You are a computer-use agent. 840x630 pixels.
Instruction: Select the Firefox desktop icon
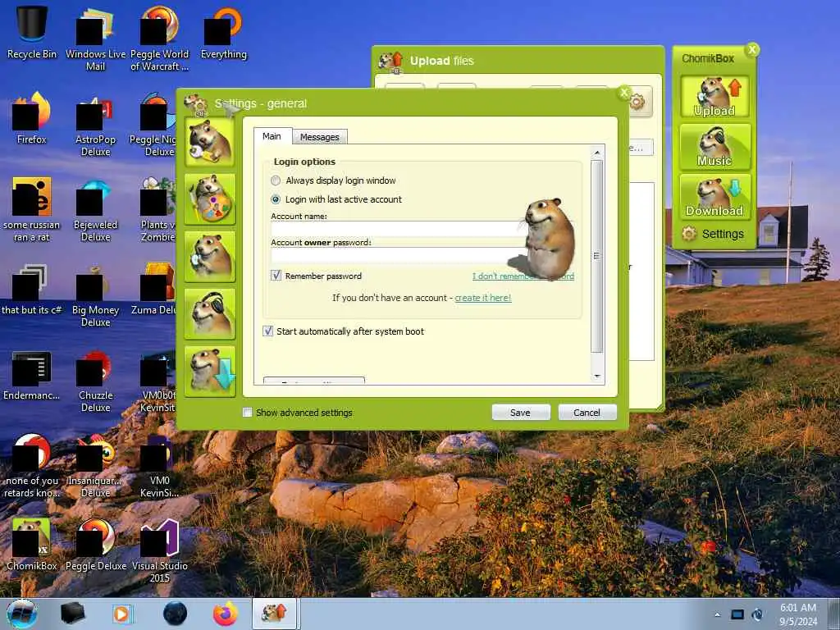click(32, 118)
